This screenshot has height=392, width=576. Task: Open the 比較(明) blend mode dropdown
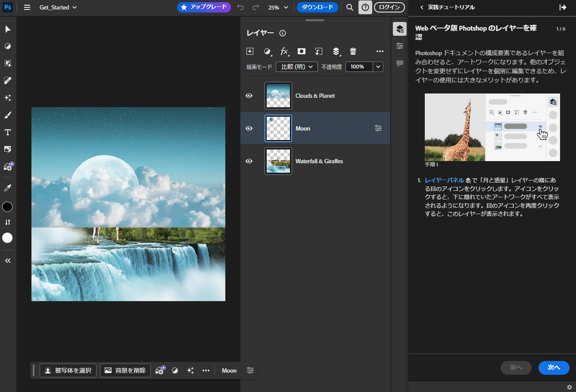296,66
